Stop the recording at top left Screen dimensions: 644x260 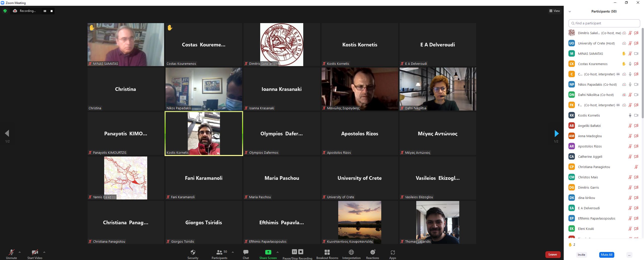52,11
